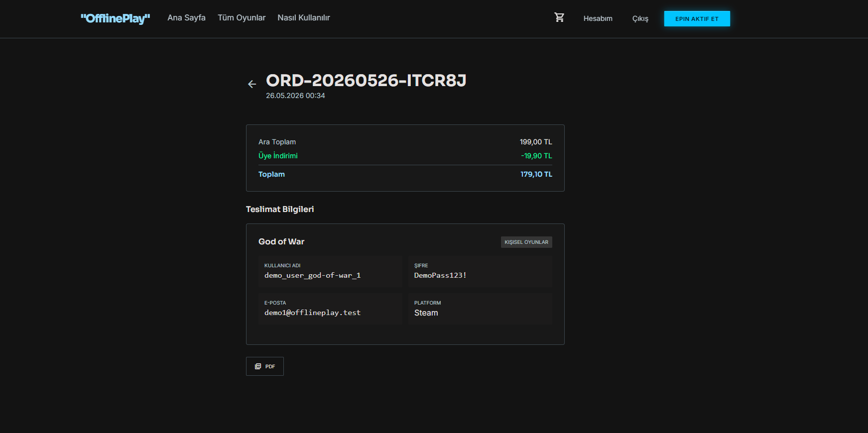Open the Nasıl Kullanılır menu item
This screenshot has height=433, width=868.
(x=304, y=18)
